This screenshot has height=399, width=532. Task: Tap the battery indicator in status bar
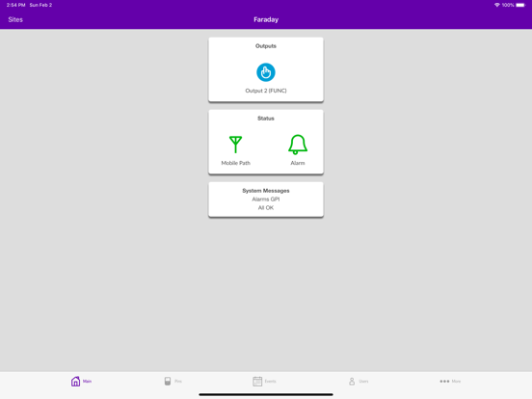[x=520, y=5]
